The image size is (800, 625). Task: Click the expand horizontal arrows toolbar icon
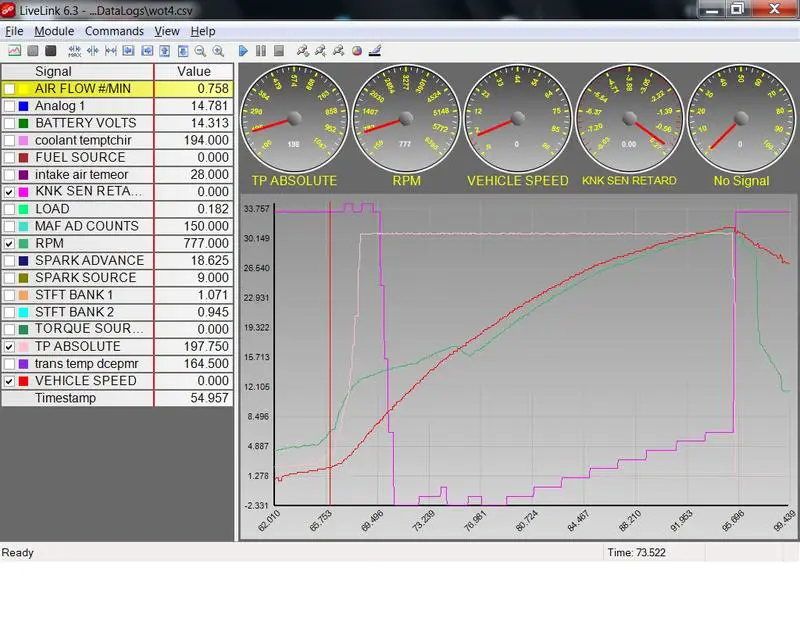[x=111, y=51]
